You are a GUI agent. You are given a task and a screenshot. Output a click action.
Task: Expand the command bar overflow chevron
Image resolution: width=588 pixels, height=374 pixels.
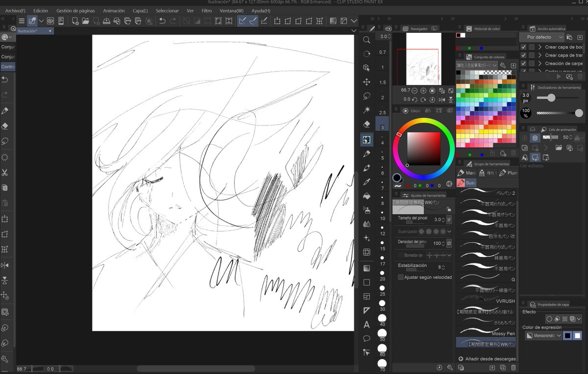(x=354, y=21)
